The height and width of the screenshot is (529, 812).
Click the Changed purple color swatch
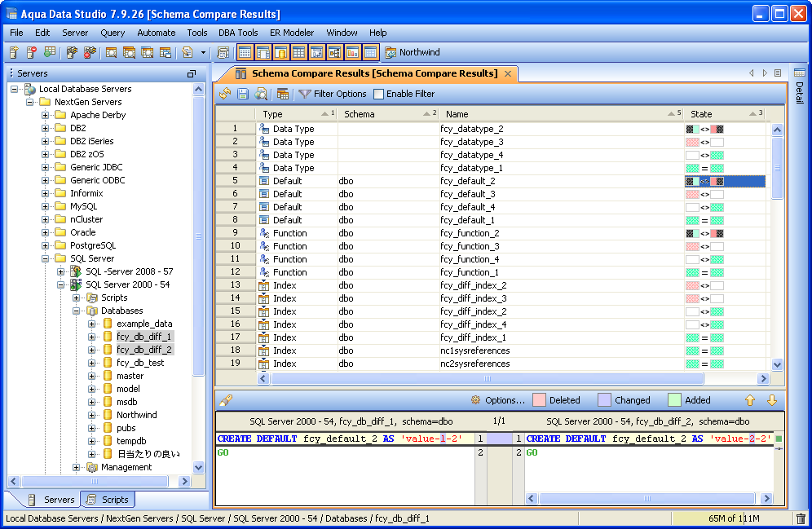[x=604, y=400]
